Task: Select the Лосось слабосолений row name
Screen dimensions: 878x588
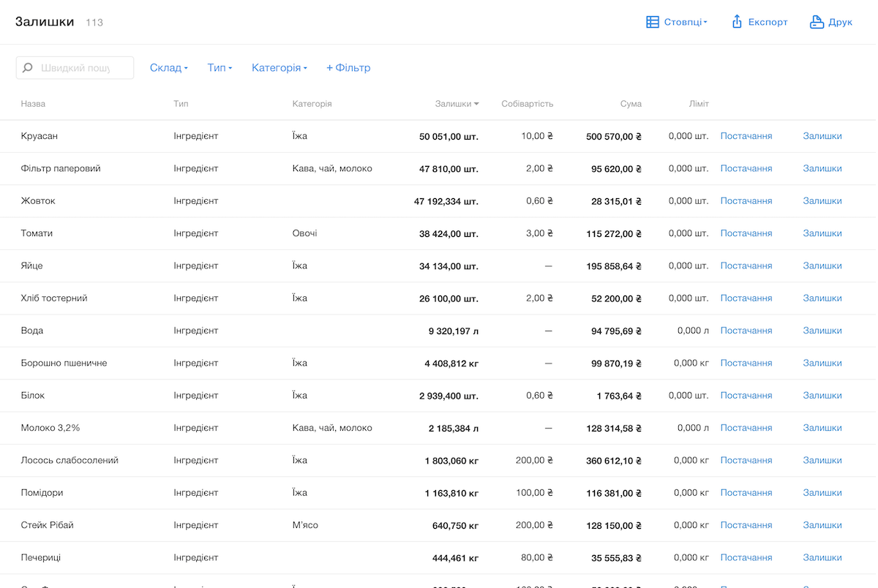Action: [x=70, y=460]
